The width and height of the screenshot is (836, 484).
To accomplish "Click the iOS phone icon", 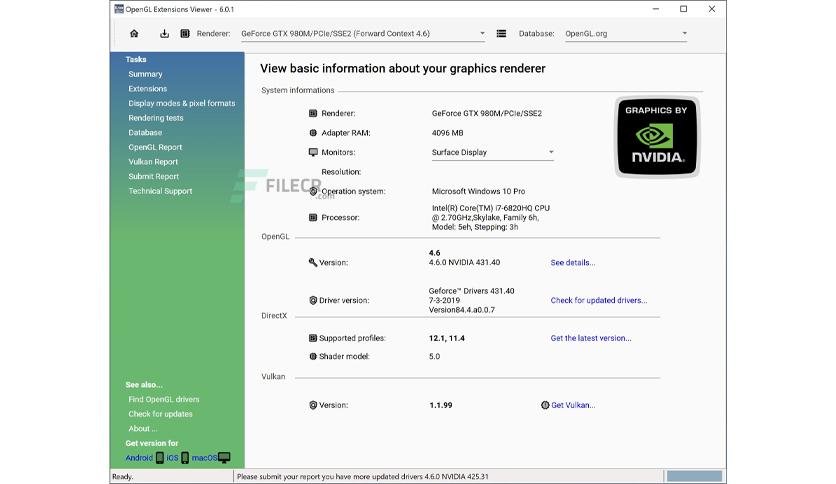I will [185, 457].
